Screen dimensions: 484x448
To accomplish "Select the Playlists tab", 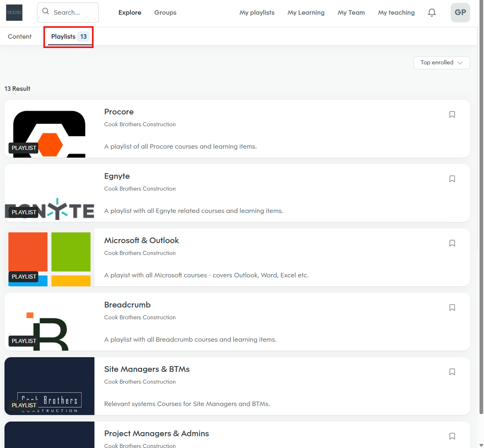I will point(70,37).
